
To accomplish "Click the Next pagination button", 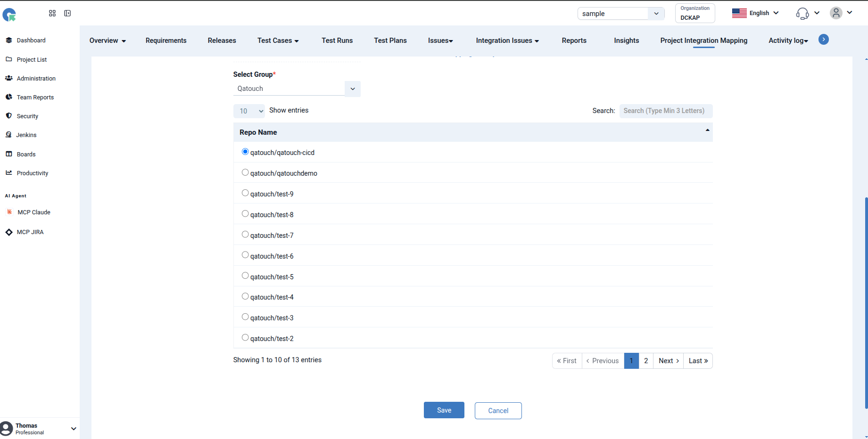I will [x=669, y=361].
